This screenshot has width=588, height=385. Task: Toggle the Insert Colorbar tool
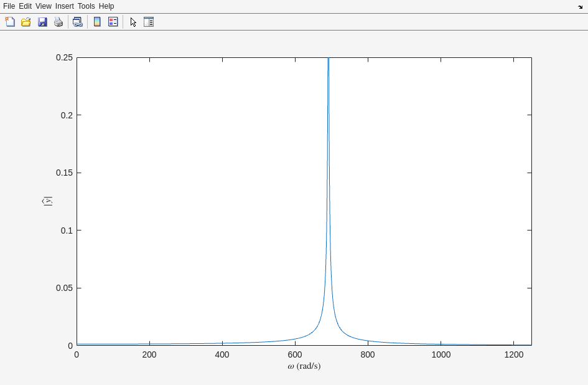(x=97, y=22)
